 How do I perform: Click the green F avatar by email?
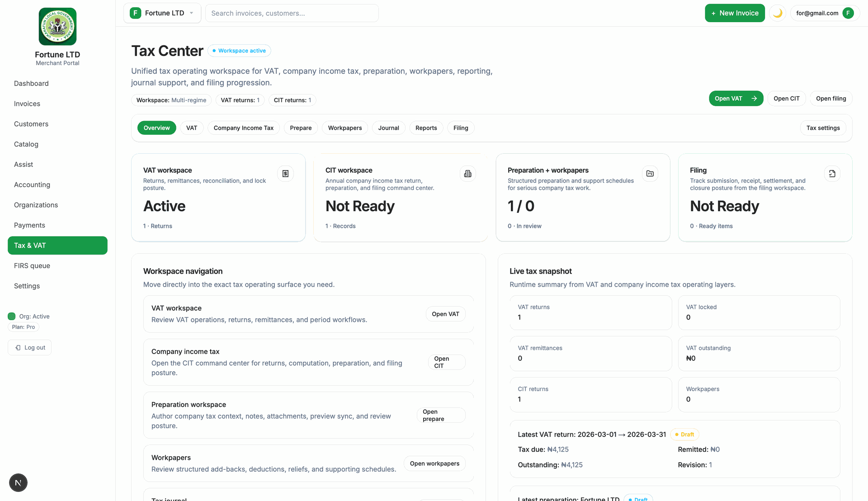coord(848,13)
